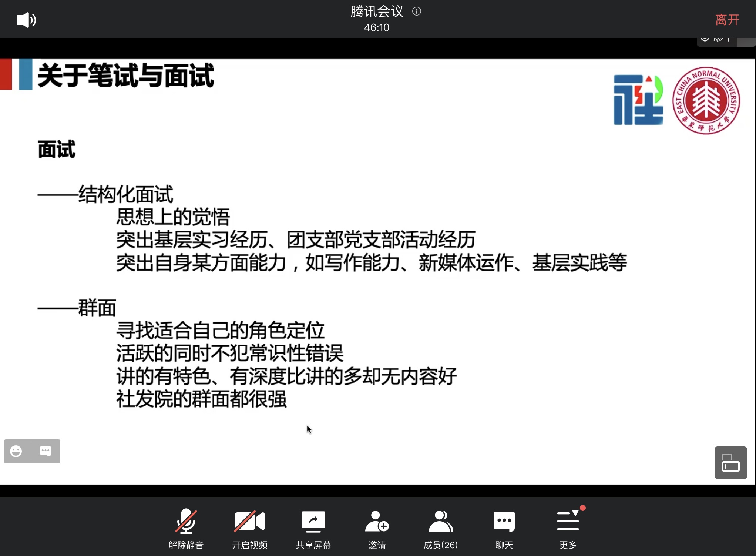This screenshot has width=756, height=556.
Task: Click the meeting info icon beside 腾讯会议
Action: click(x=417, y=11)
